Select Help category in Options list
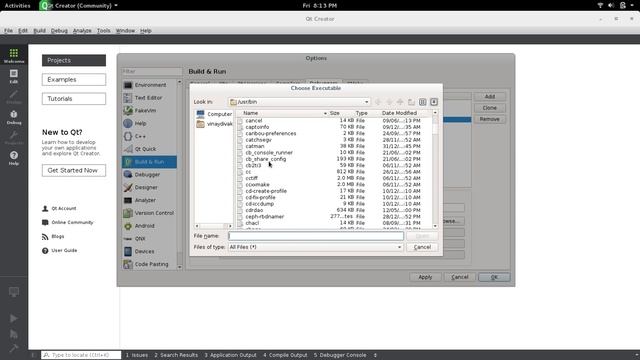The width and height of the screenshot is (640, 360). click(149, 123)
